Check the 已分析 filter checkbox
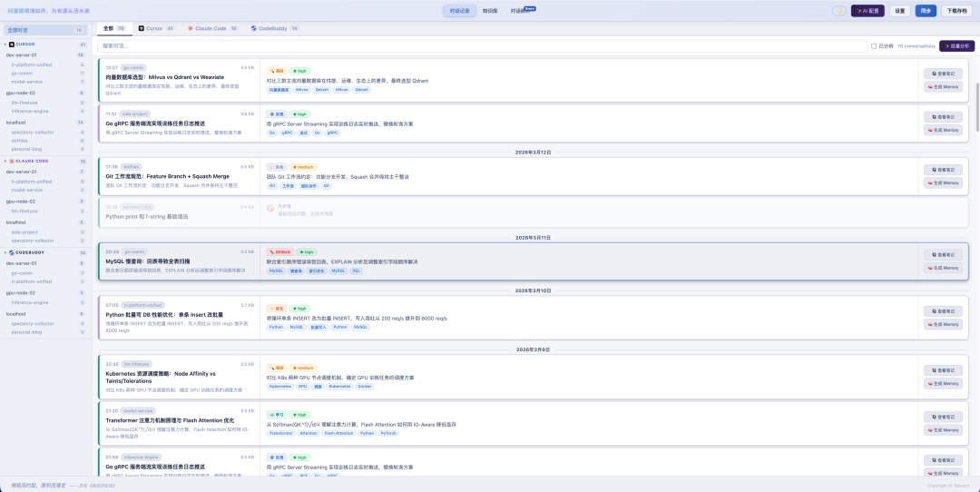The height and width of the screenshot is (492, 980). click(874, 46)
